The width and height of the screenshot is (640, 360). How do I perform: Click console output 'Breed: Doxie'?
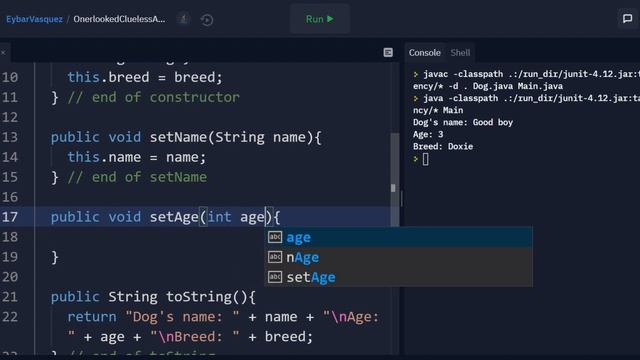tap(443, 147)
